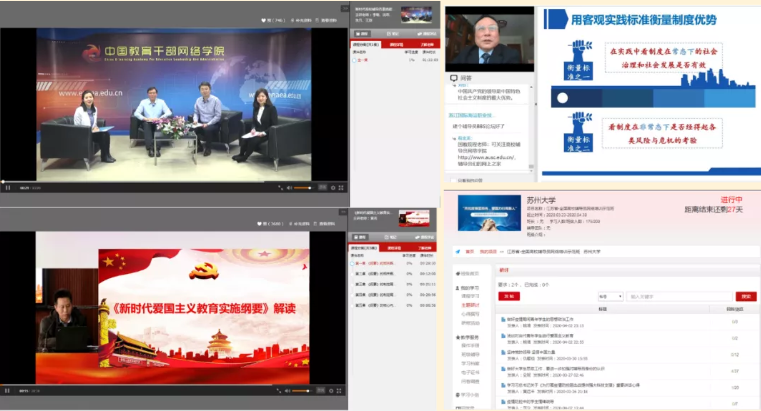This screenshot has width=761, height=411.
Task: Enter fullscreen on the top video player
Action: [340, 187]
